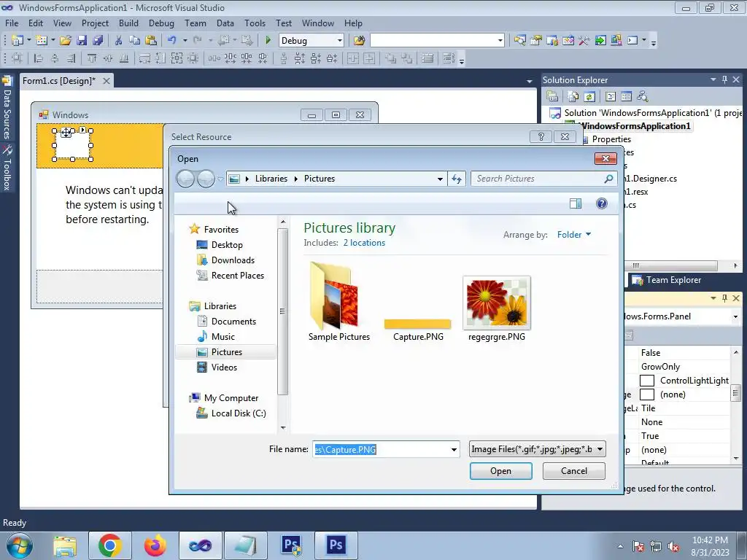Image resolution: width=747 pixels, height=560 pixels.
Task: Click Solution Explorer View Class Diagram icon
Action: (x=642, y=97)
